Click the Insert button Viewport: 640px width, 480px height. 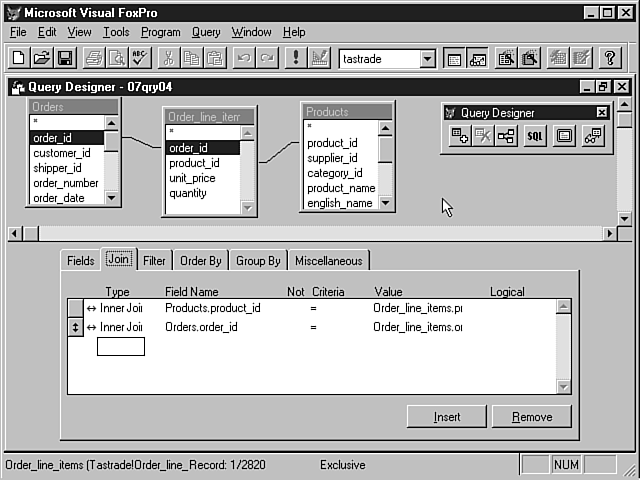[x=446, y=416]
